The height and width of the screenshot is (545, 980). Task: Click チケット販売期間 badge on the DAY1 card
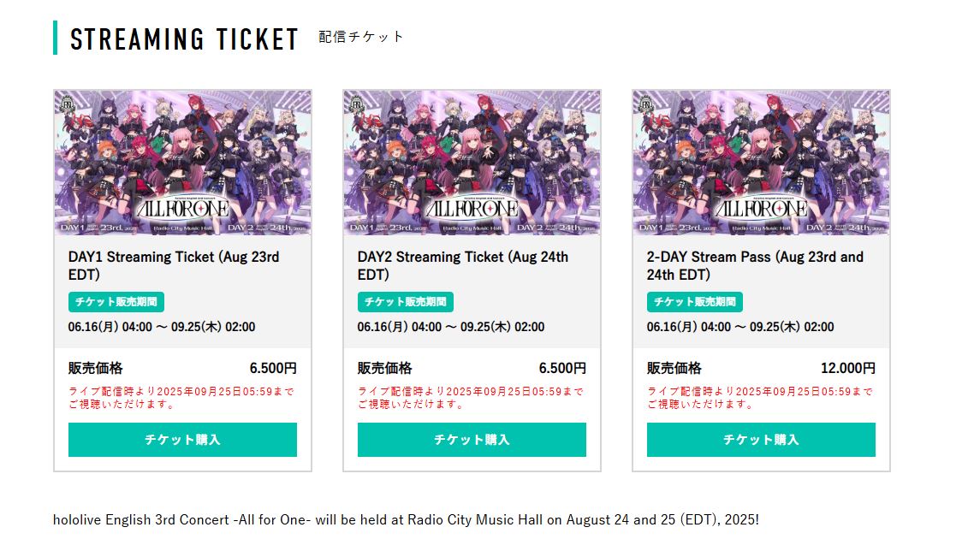(116, 302)
